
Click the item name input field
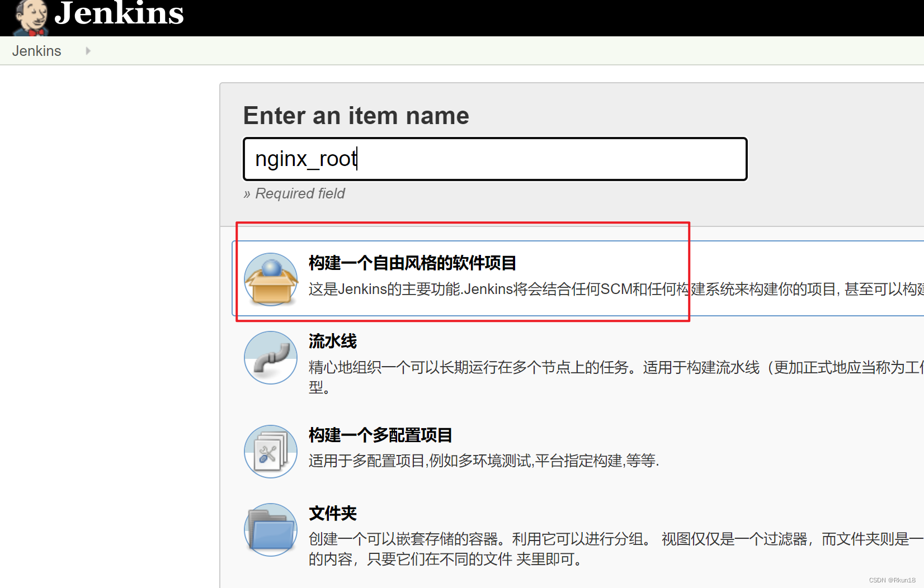click(495, 159)
